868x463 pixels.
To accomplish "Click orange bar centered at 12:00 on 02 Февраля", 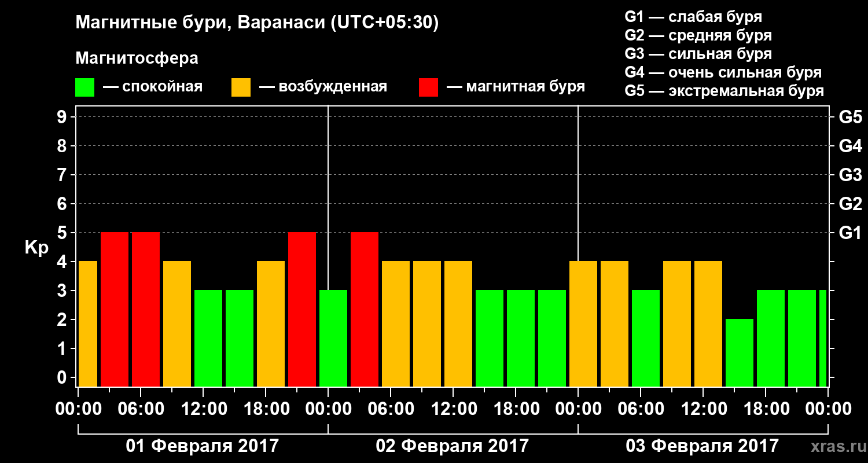I will (x=458, y=324).
